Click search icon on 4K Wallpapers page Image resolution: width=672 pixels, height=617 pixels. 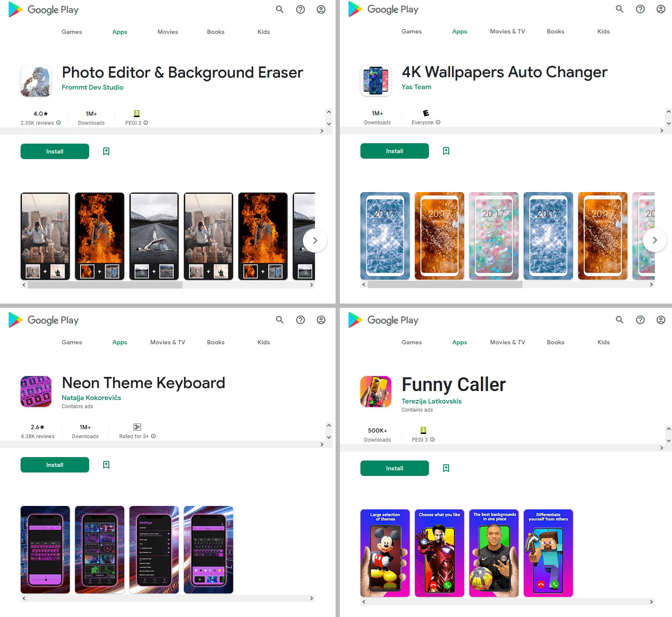click(620, 9)
